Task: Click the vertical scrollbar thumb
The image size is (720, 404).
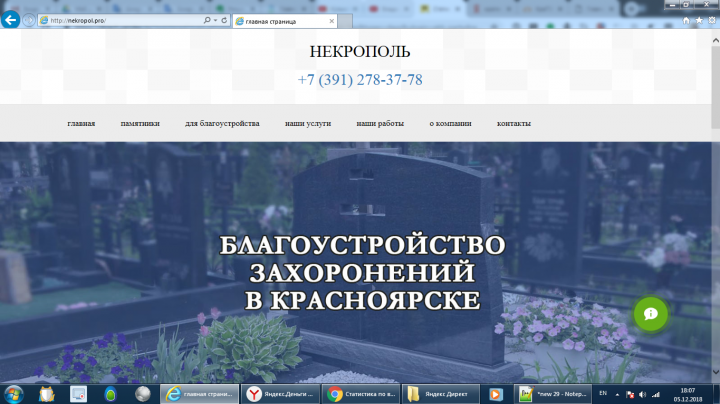Action: coord(715,87)
